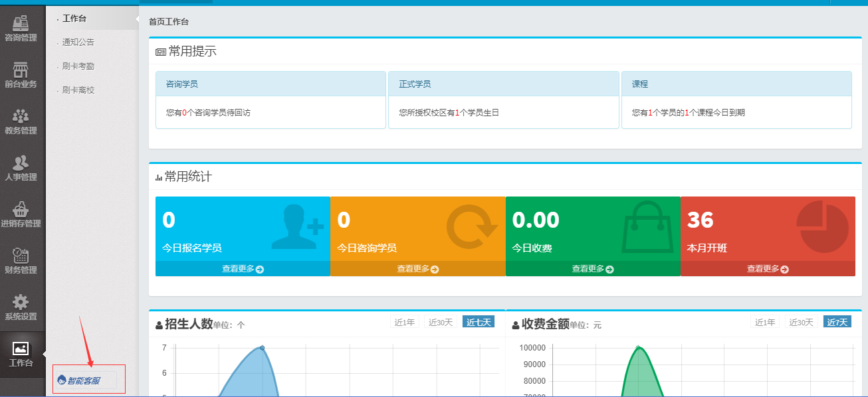Open 人事管理 sidebar module

[x=21, y=168]
